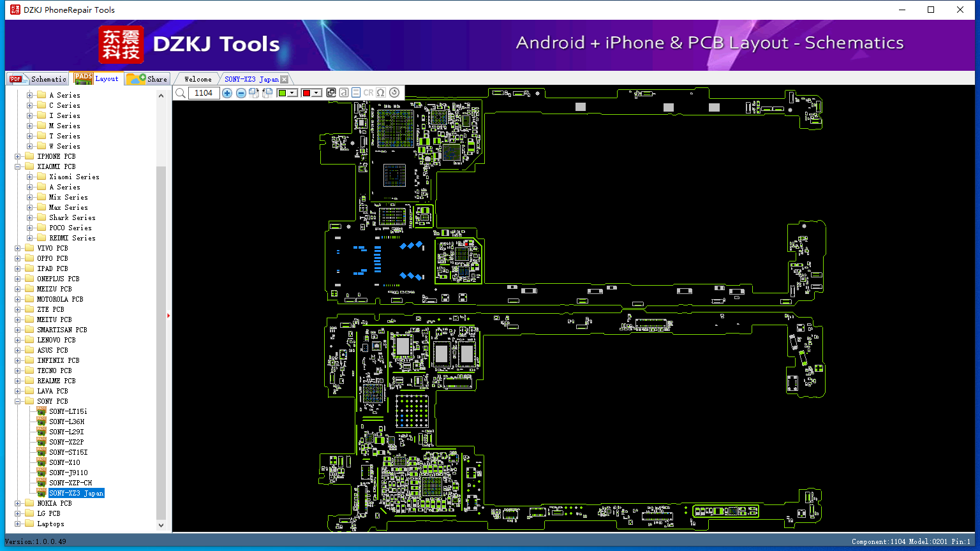Switch to the Share tab
Image resolution: width=980 pixels, height=551 pixels.
click(147, 78)
